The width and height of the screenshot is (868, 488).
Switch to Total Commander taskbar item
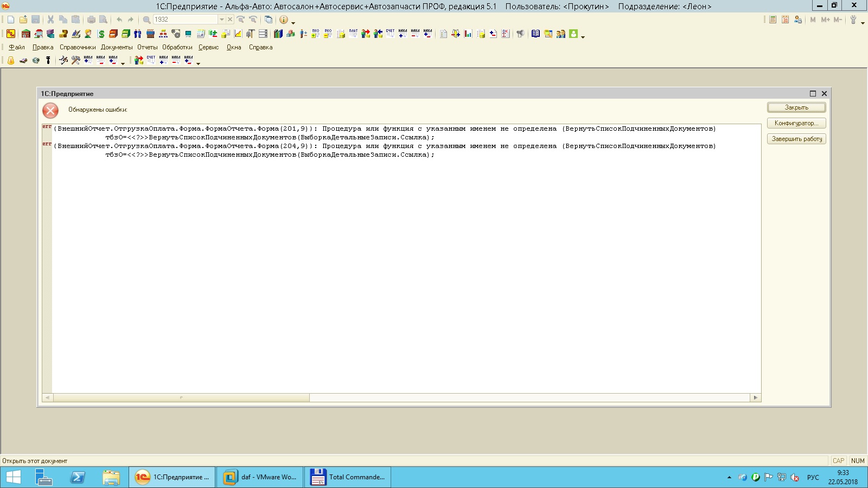348,477
